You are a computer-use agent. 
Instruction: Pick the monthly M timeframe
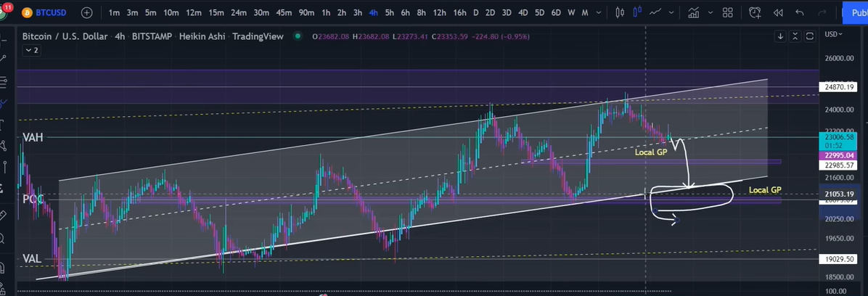(585, 12)
